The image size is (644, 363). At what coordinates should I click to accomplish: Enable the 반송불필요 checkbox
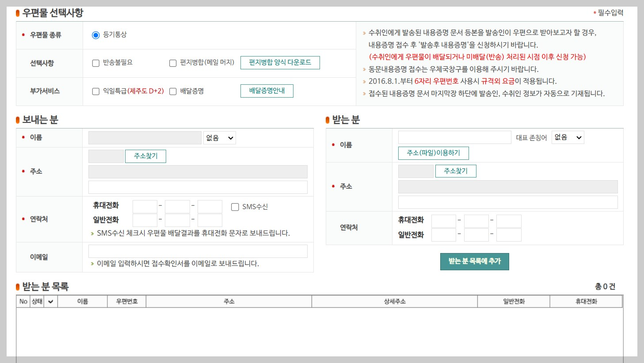pos(95,63)
